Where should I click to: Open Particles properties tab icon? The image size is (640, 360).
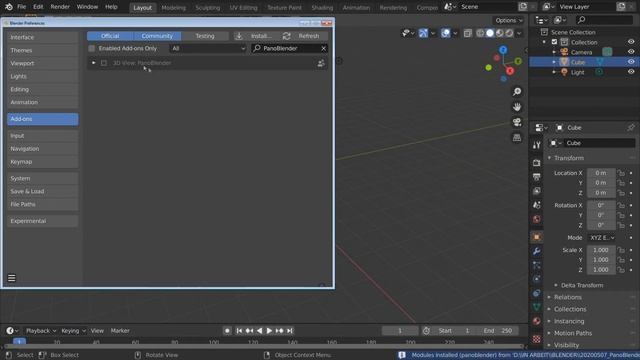point(537,265)
